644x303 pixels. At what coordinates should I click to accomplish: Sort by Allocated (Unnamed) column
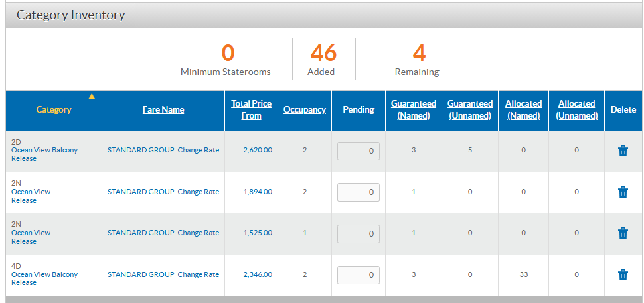point(577,109)
